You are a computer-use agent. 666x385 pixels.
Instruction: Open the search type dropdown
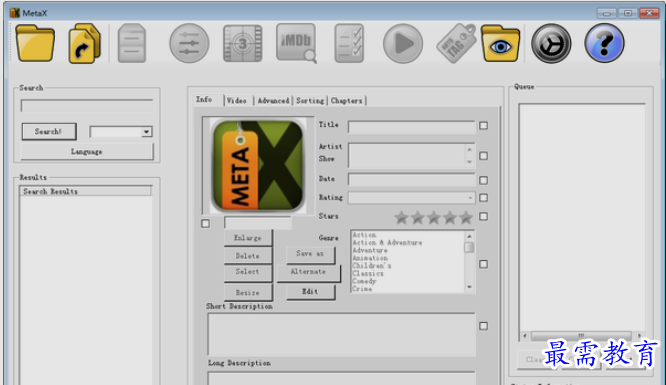(146, 132)
